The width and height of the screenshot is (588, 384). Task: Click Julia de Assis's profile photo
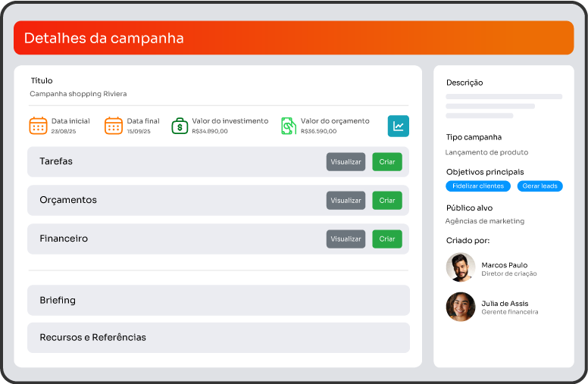tap(461, 307)
